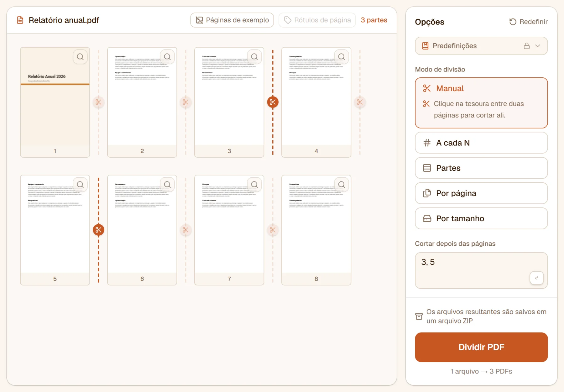564x392 pixels.
Task: Click the 3 partes counter
Action: click(374, 20)
